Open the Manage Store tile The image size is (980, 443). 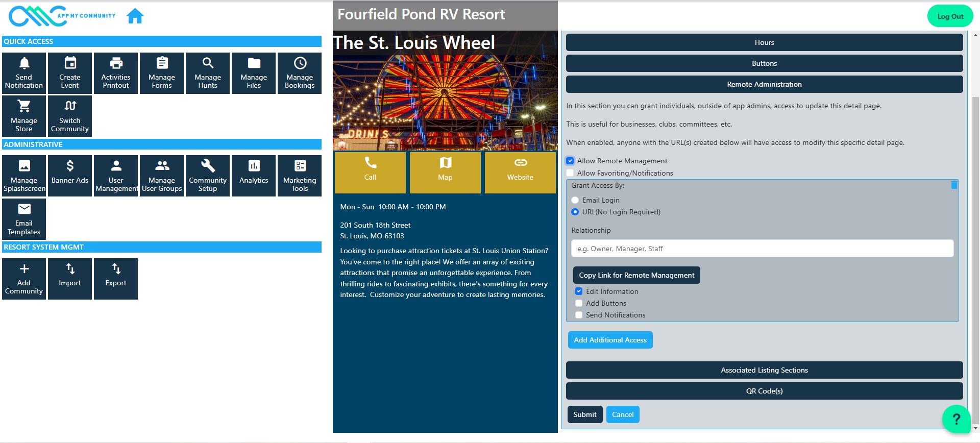24,116
